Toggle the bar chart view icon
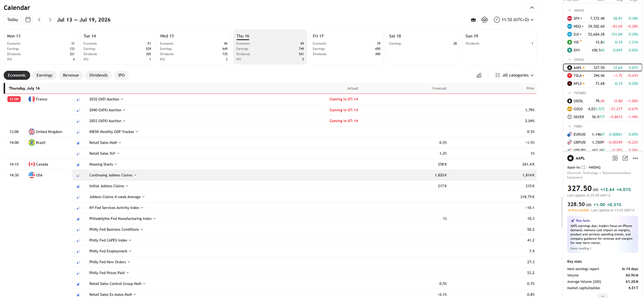The image size is (644, 298). (479, 75)
